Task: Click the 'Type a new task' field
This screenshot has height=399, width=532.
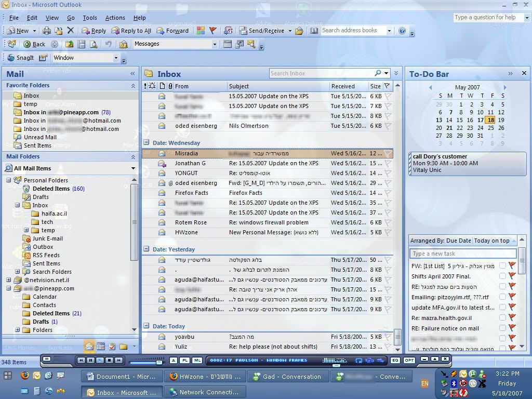Action: 463,254
